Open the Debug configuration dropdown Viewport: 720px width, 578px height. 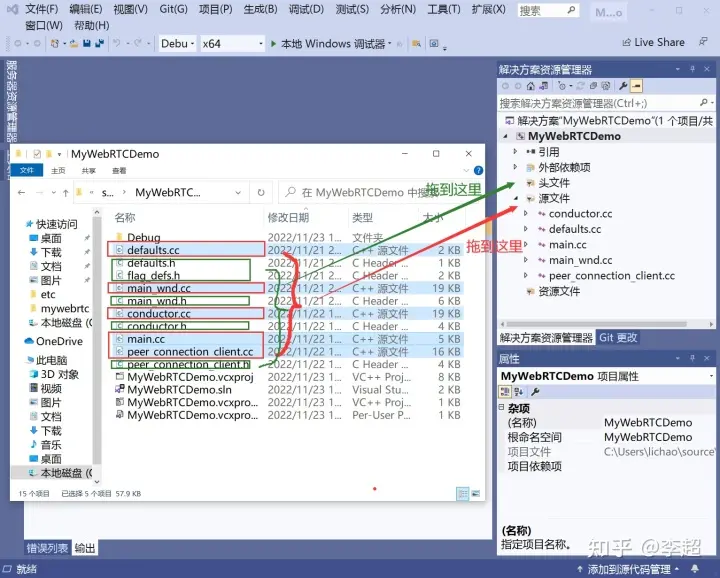[x=178, y=44]
